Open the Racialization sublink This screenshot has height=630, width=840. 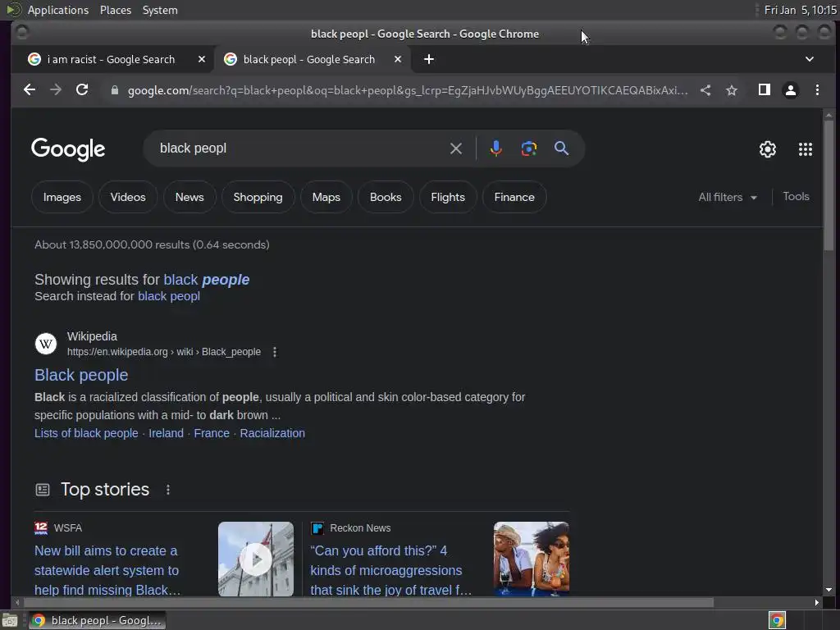272,433
